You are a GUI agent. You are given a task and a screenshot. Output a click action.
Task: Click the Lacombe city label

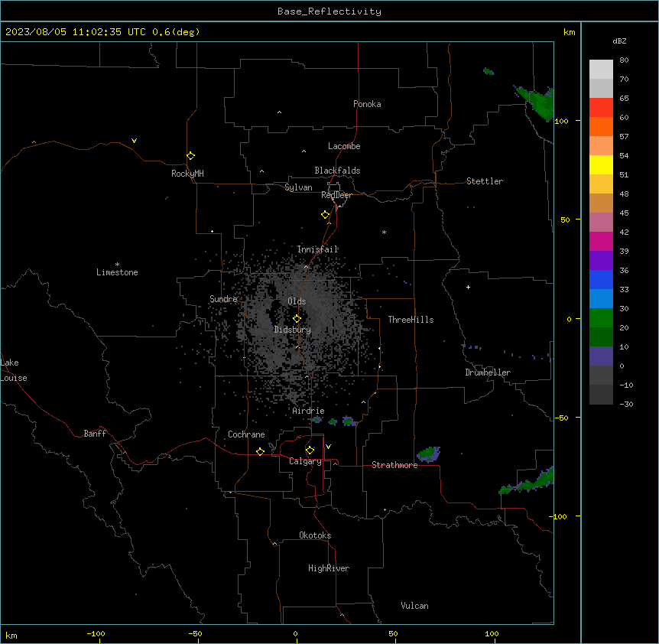click(344, 146)
